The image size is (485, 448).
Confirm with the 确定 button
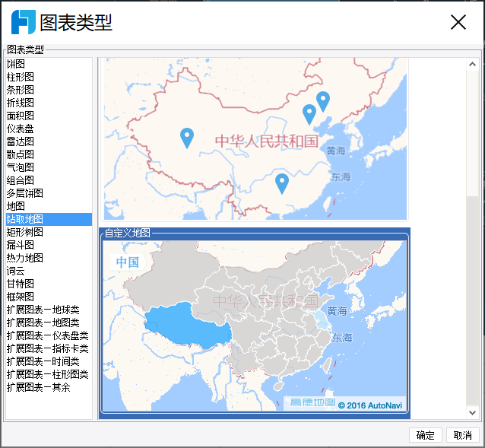[425, 435]
